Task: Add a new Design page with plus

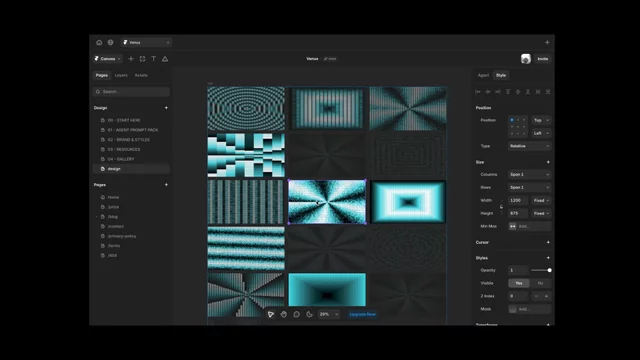Action: tap(166, 108)
